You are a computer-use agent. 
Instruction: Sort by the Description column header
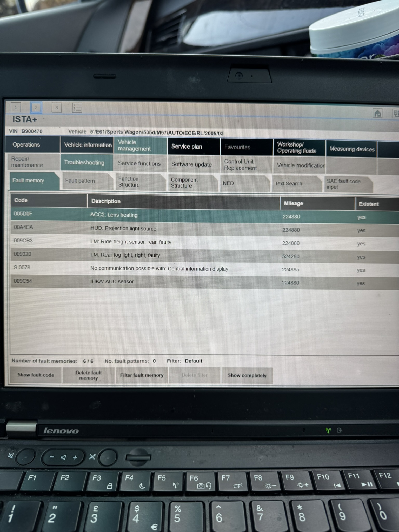click(x=184, y=202)
